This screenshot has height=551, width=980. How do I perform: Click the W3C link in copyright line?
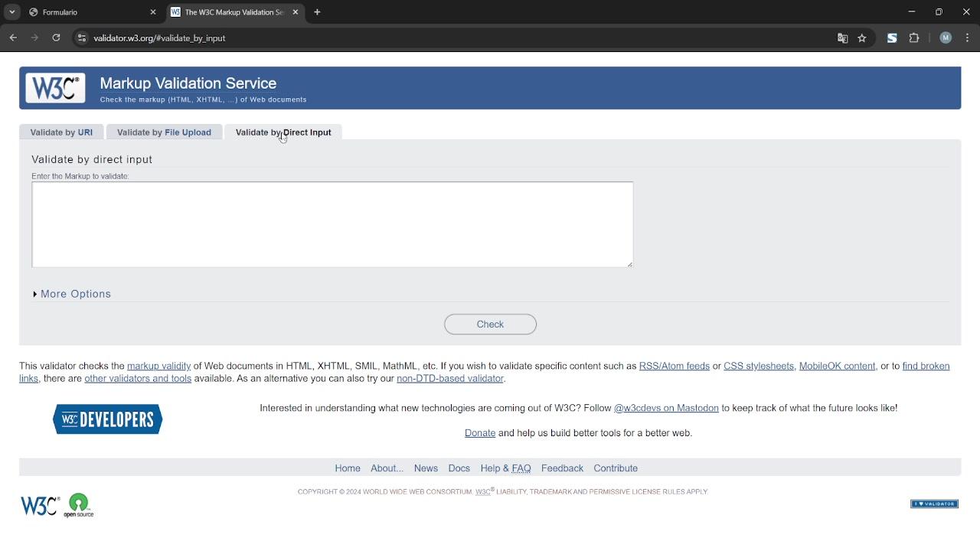(483, 492)
